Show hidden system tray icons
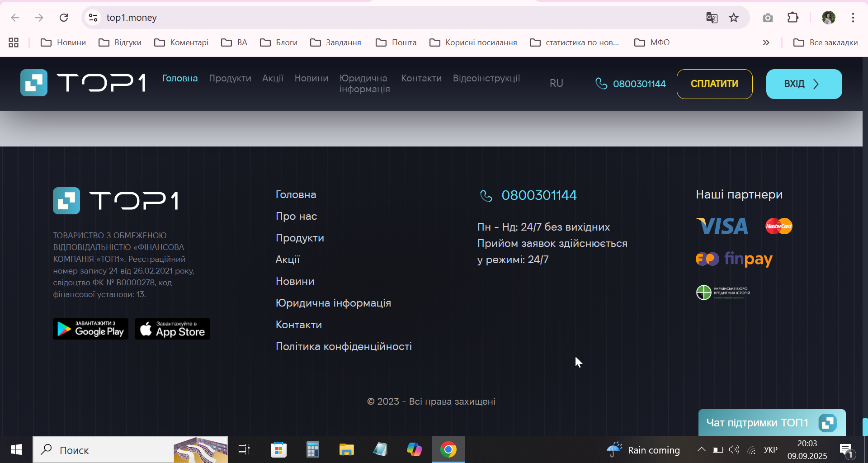 click(701, 449)
